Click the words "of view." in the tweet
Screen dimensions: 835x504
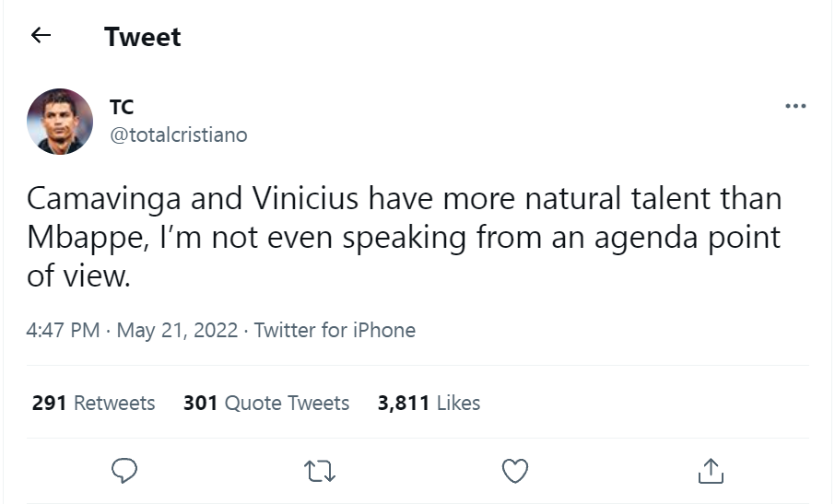tap(79, 275)
